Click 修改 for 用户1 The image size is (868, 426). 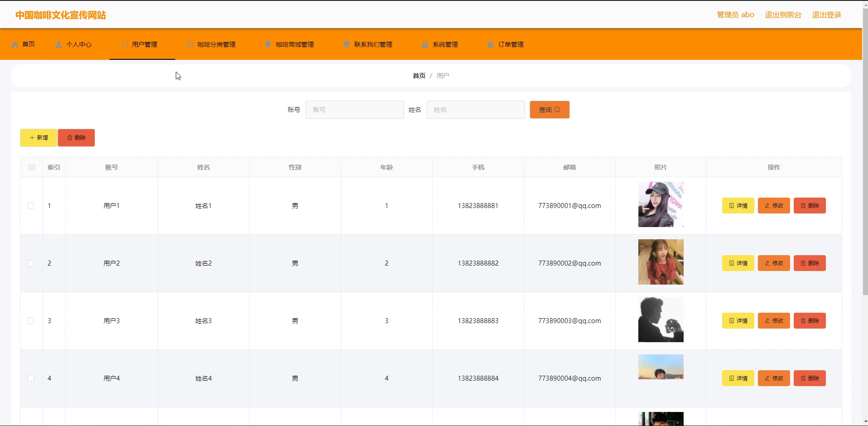point(774,206)
